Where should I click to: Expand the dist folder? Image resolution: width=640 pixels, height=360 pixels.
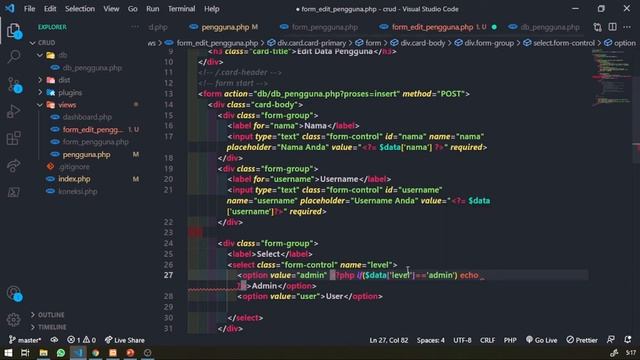[x=40, y=80]
